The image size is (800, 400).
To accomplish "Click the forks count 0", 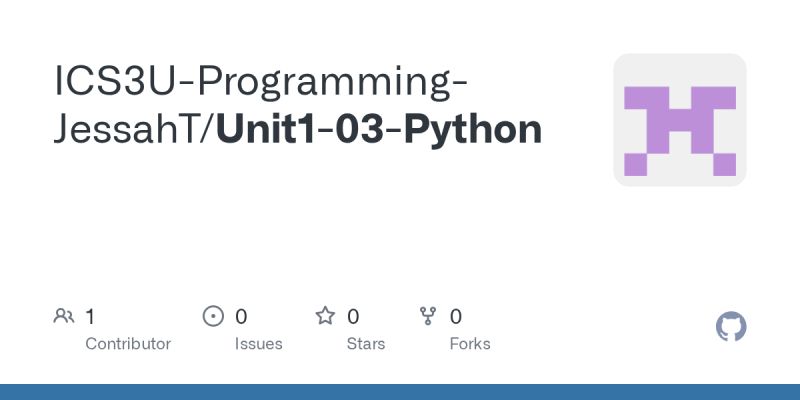I will (x=456, y=317).
